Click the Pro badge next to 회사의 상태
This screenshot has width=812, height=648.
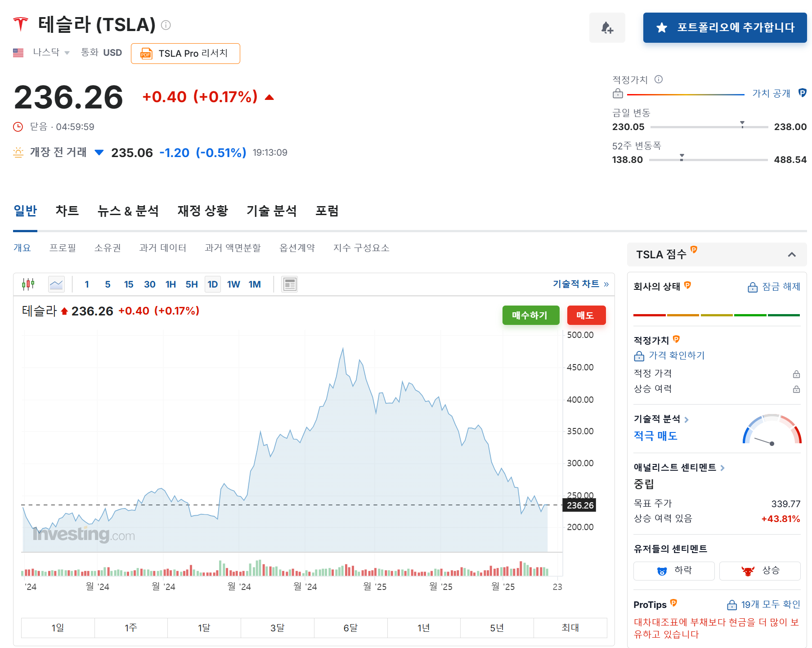pos(687,285)
